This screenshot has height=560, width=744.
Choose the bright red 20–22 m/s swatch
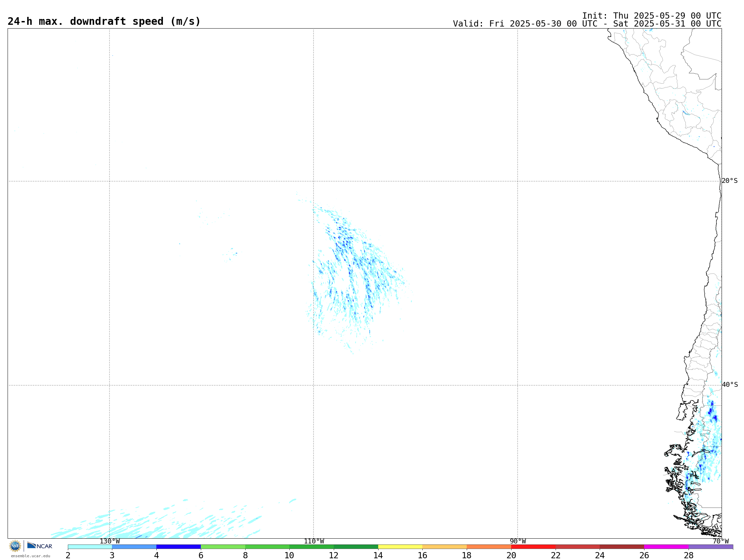coord(533,547)
